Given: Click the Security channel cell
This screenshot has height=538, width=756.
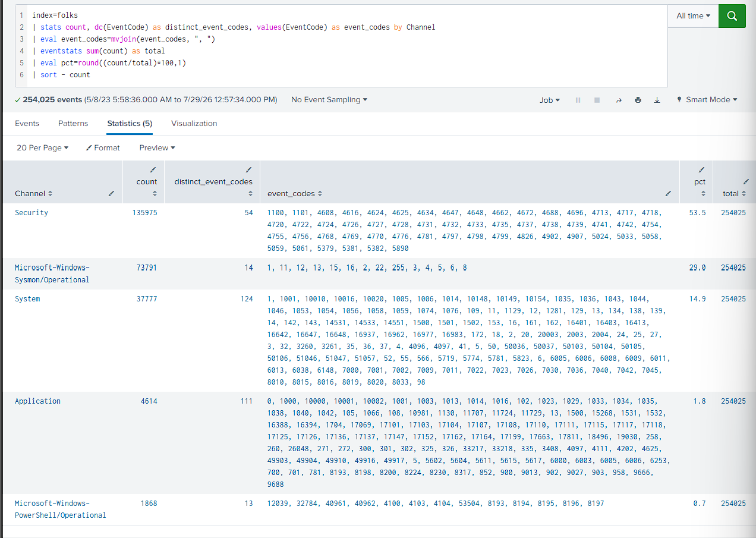Looking at the screenshot, I should (31, 212).
